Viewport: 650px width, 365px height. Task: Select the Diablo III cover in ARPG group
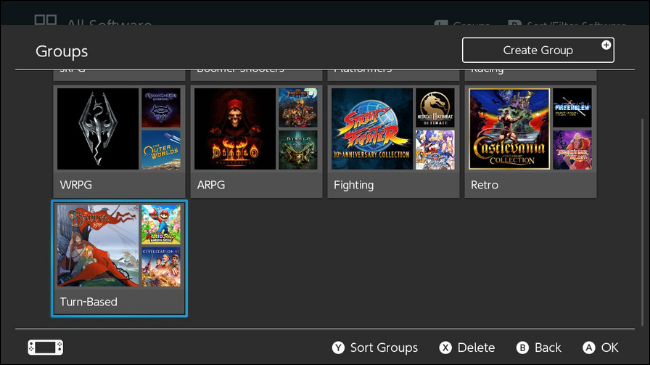click(298, 150)
